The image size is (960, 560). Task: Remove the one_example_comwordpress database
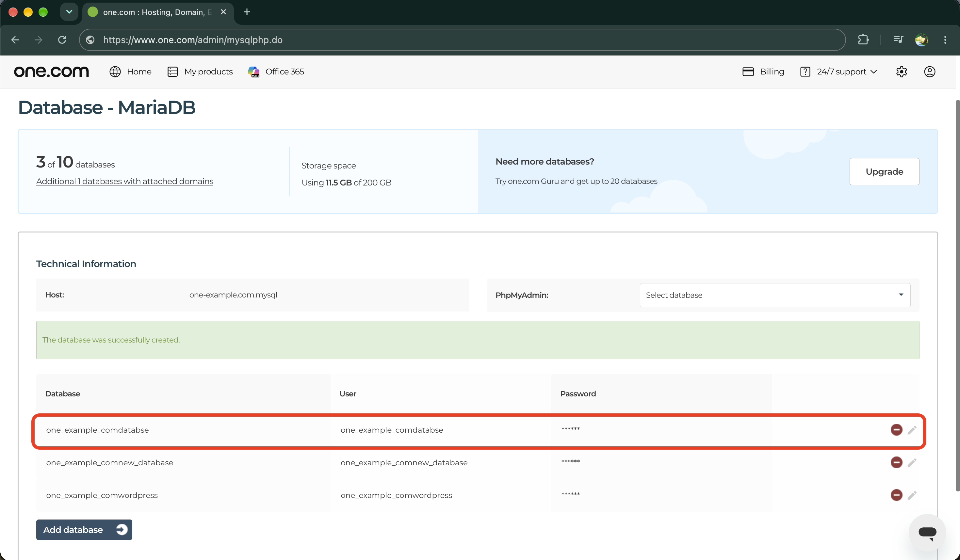coord(896,495)
